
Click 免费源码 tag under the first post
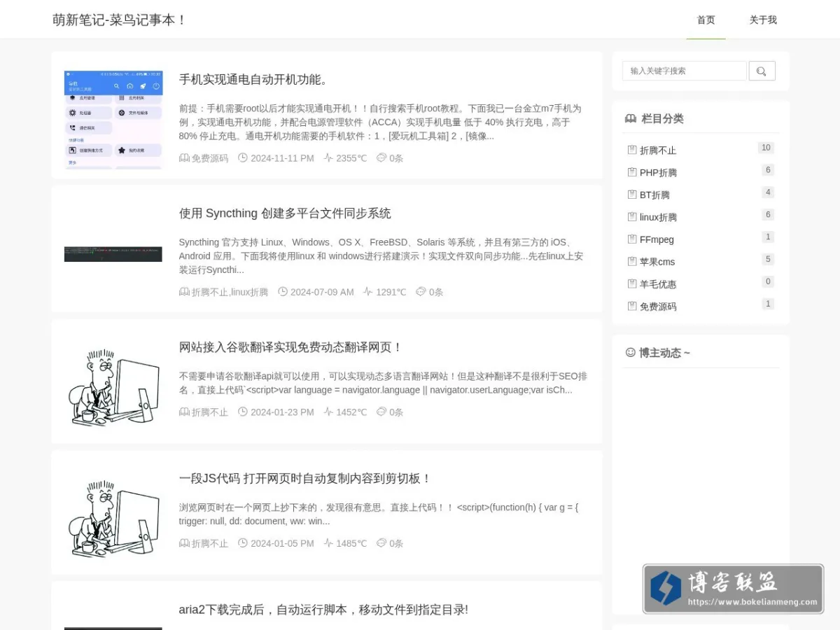tap(210, 158)
